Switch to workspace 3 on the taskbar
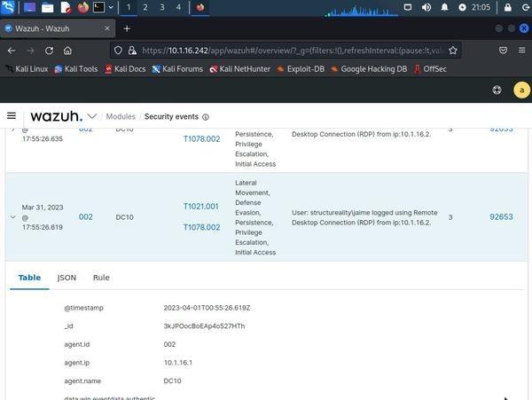The width and height of the screenshot is (532, 400). pyautogui.click(x=161, y=7)
